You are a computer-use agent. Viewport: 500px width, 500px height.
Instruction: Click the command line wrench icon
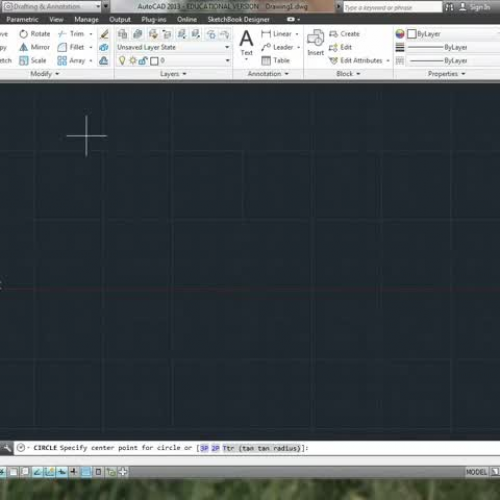tap(6, 448)
